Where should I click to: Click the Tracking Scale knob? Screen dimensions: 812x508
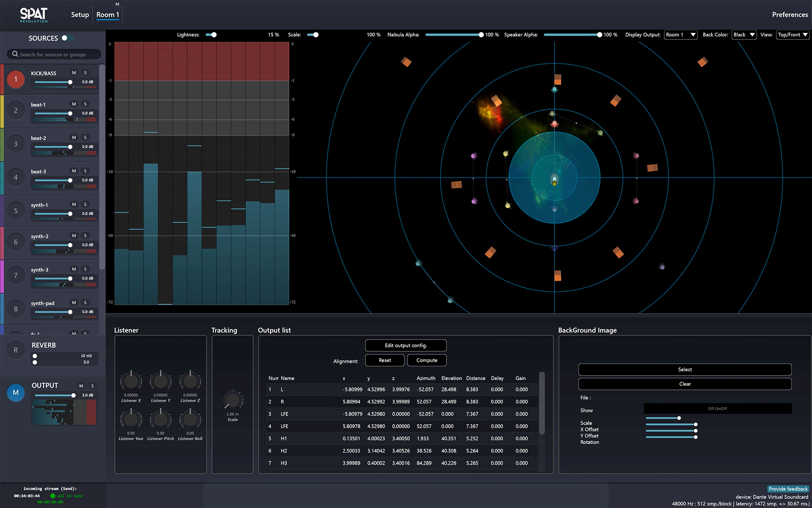click(233, 400)
